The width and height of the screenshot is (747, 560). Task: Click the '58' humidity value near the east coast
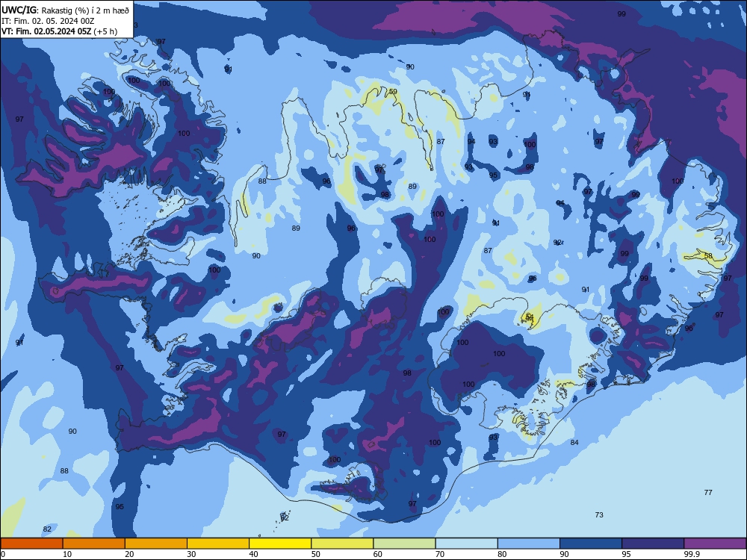(x=708, y=255)
